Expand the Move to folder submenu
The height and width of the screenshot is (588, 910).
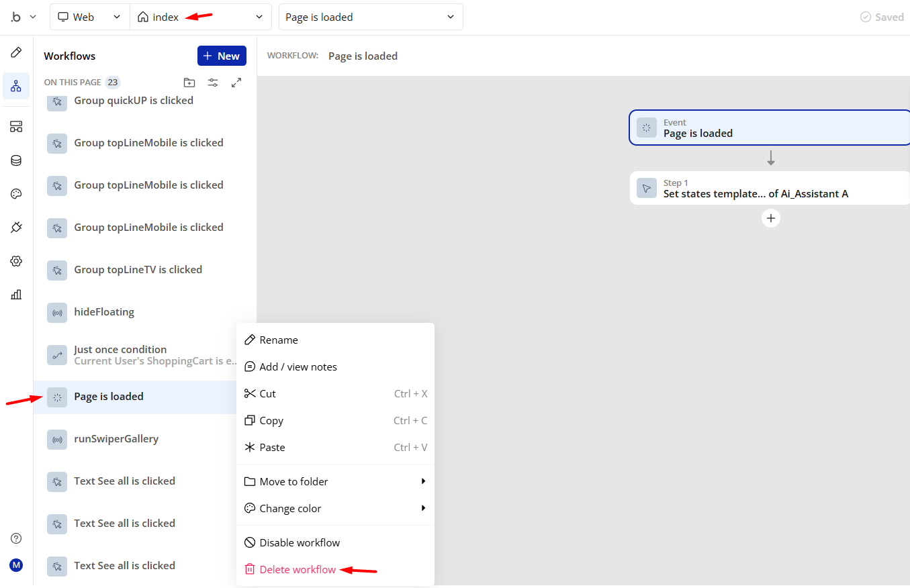[335, 481]
